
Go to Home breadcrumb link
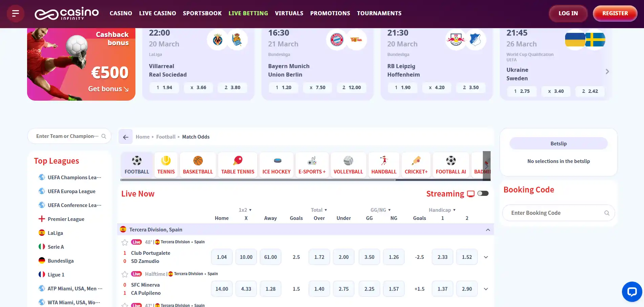(143, 137)
